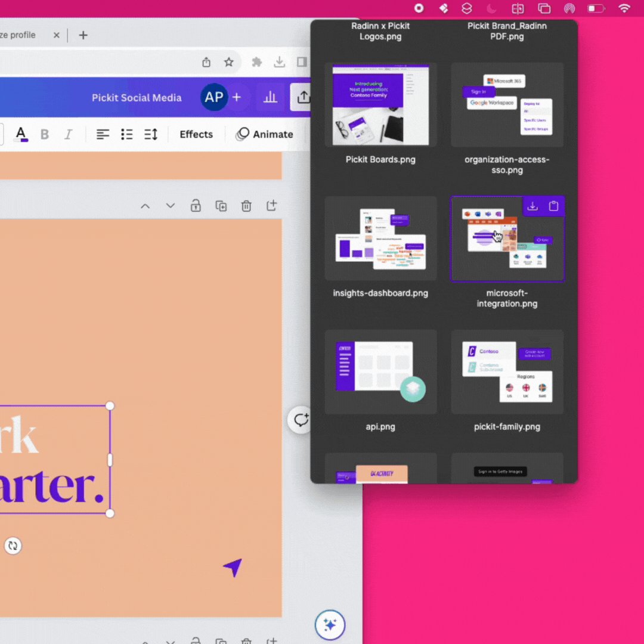644x644 pixels.
Task: Select the microsoft-integration.png thumbnail
Action: 507,239
